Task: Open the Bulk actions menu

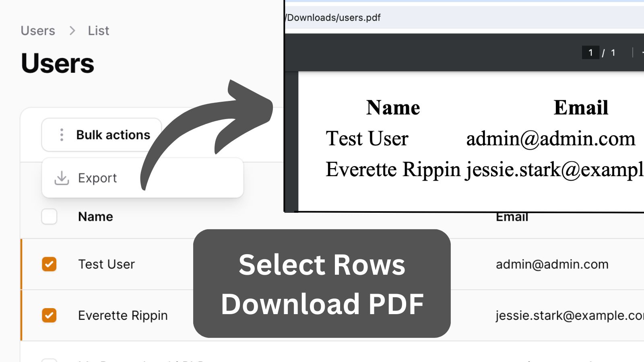Action: coord(101,135)
